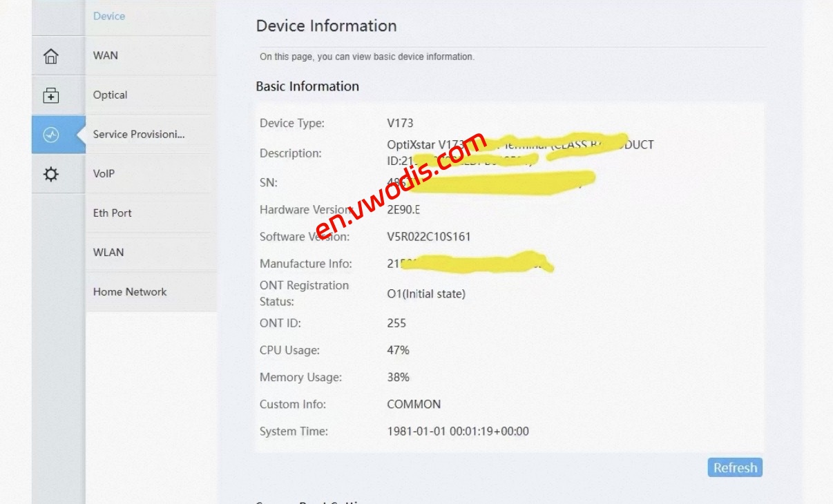Open the Device menu item
833x504 pixels.
point(109,16)
